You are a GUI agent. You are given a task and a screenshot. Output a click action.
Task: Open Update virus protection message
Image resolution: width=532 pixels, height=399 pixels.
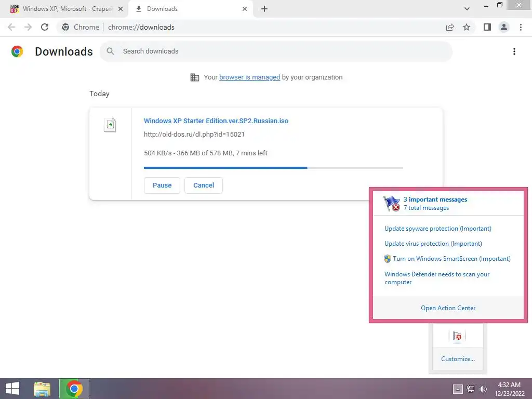pyautogui.click(x=433, y=244)
